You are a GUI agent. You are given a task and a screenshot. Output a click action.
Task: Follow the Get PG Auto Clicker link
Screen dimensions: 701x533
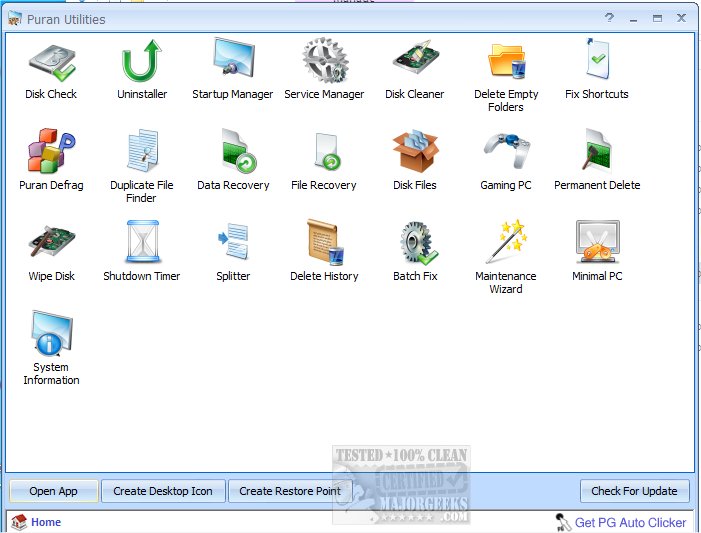630,522
